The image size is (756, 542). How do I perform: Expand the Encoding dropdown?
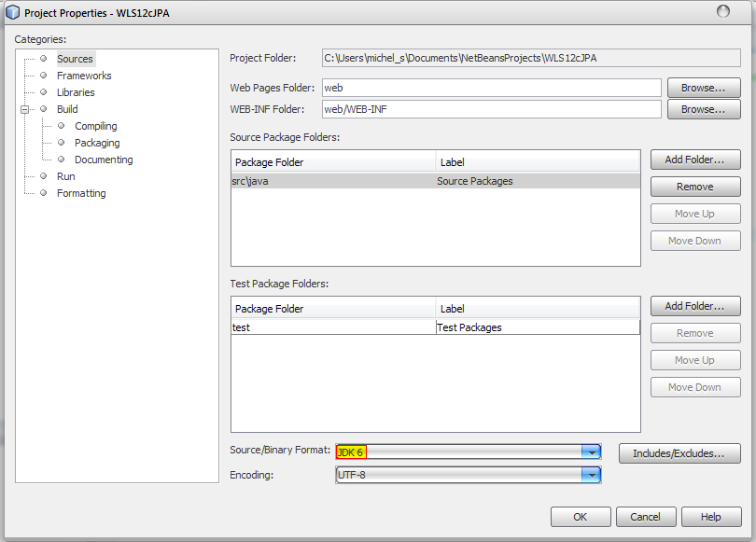[x=590, y=475]
